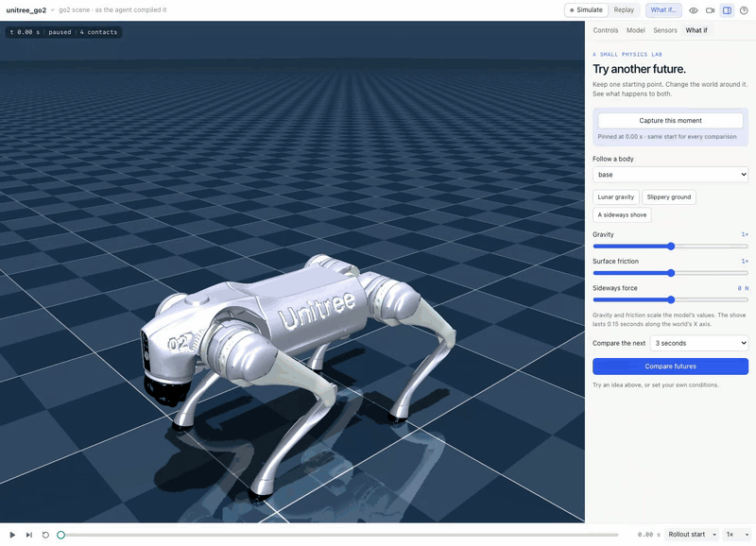Click the Surface friction slider handle
Viewport: 756px width, 546px height.
point(671,273)
